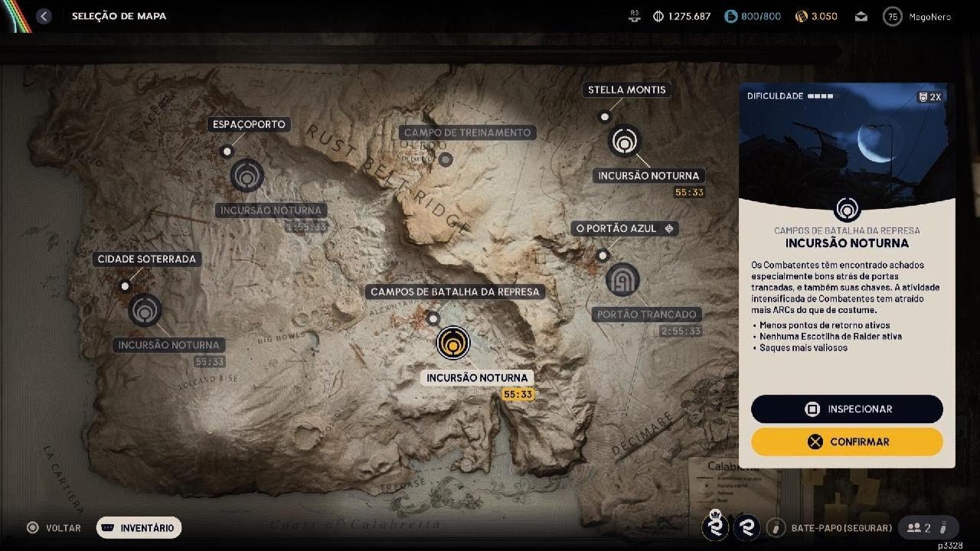This screenshot has height=551, width=980.
Task: Select the Cidade Soterrada night raid icon
Action: pyautogui.click(x=144, y=311)
